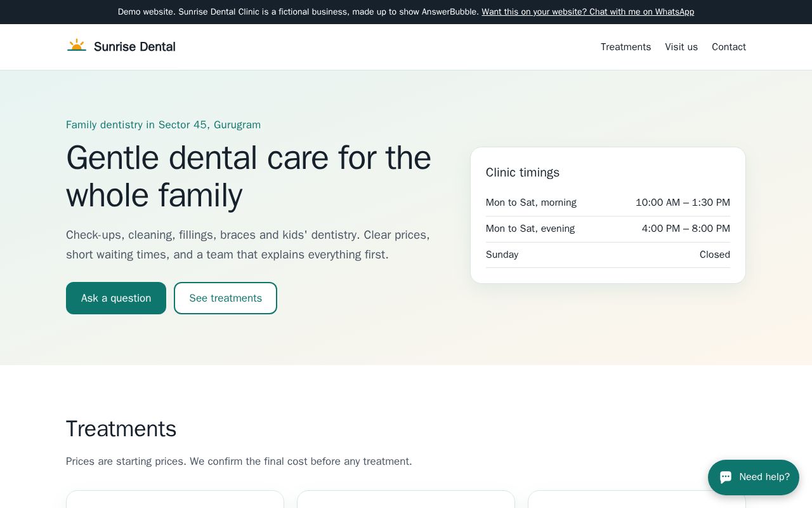The width and height of the screenshot is (812, 508).
Task: Click the Sunday Closed row
Action: coord(608,255)
